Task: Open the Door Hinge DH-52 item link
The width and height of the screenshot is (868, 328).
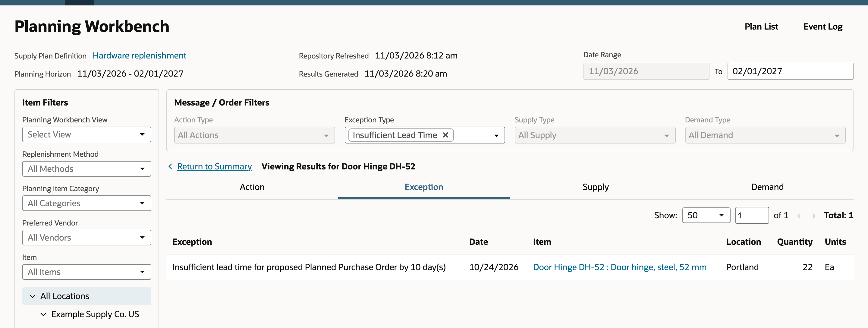Action: pos(620,267)
